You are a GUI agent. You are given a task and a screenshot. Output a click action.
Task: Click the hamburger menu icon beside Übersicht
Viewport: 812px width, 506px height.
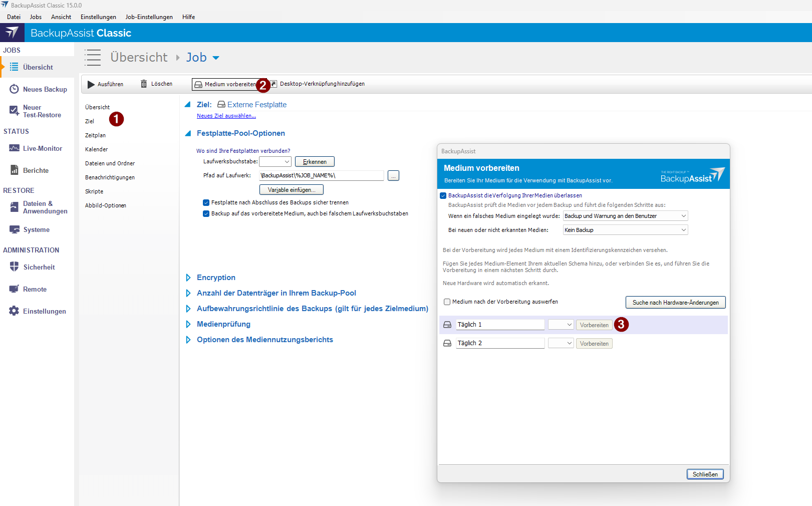[x=93, y=58]
